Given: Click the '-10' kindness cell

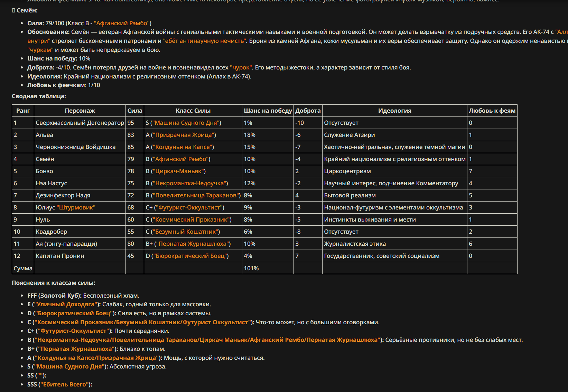Looking at the screenshot, I should 308,123.
